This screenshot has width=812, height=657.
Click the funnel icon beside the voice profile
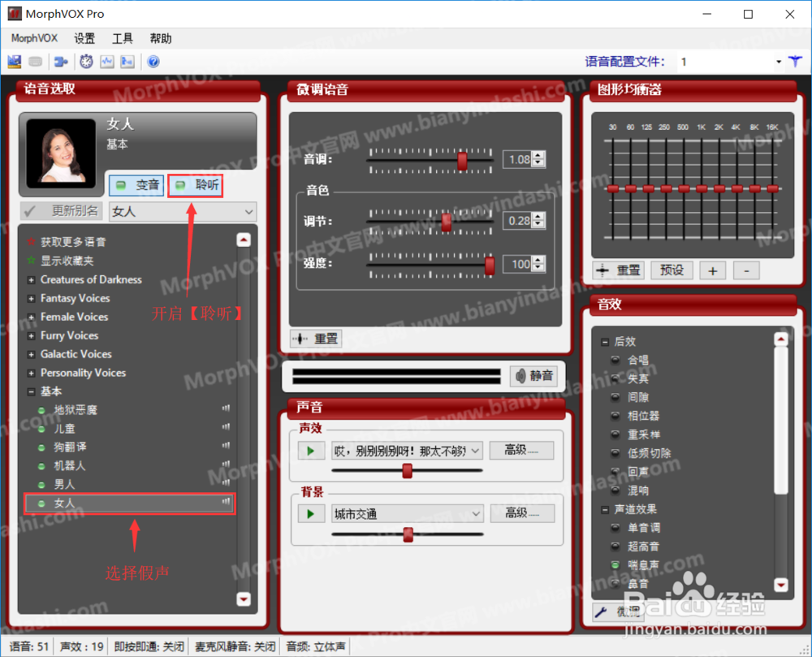click(796, 62)
